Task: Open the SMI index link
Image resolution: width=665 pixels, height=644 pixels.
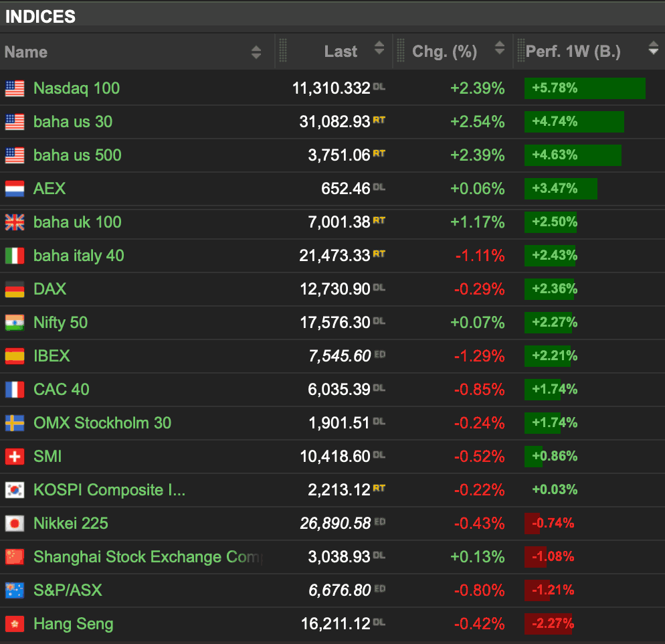Action: pos(47,457)
